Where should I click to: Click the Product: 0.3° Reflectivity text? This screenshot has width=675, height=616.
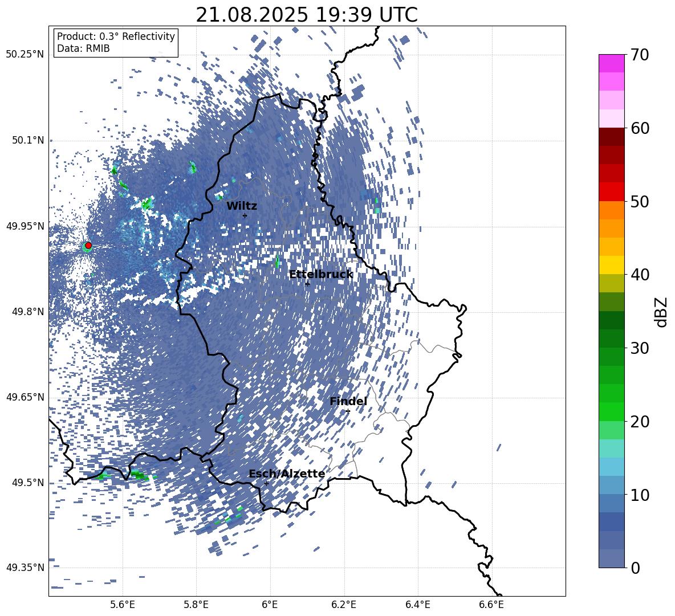point(116,36)
